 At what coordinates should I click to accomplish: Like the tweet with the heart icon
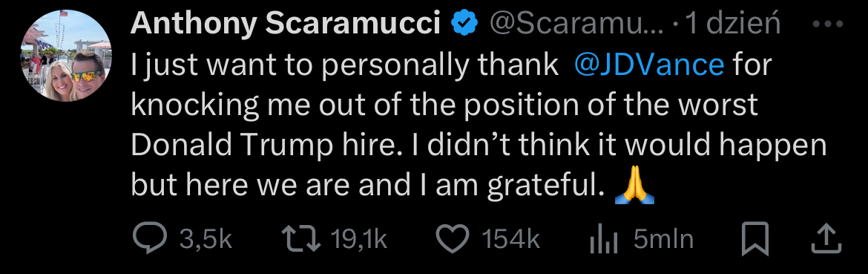pos(453,239)
